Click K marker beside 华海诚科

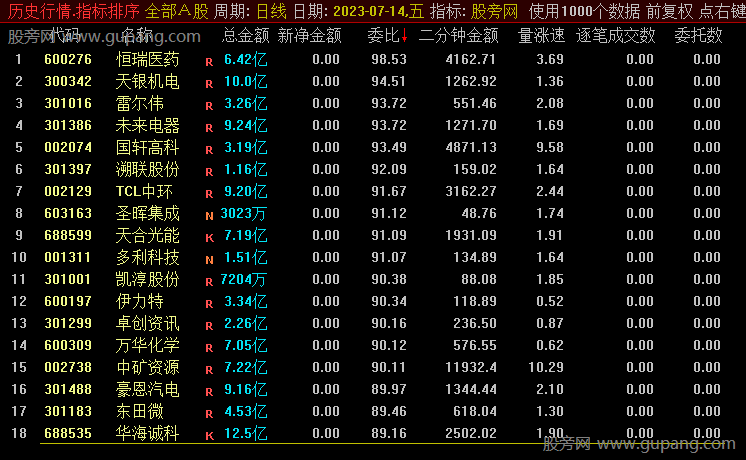(x=209, y=436)
